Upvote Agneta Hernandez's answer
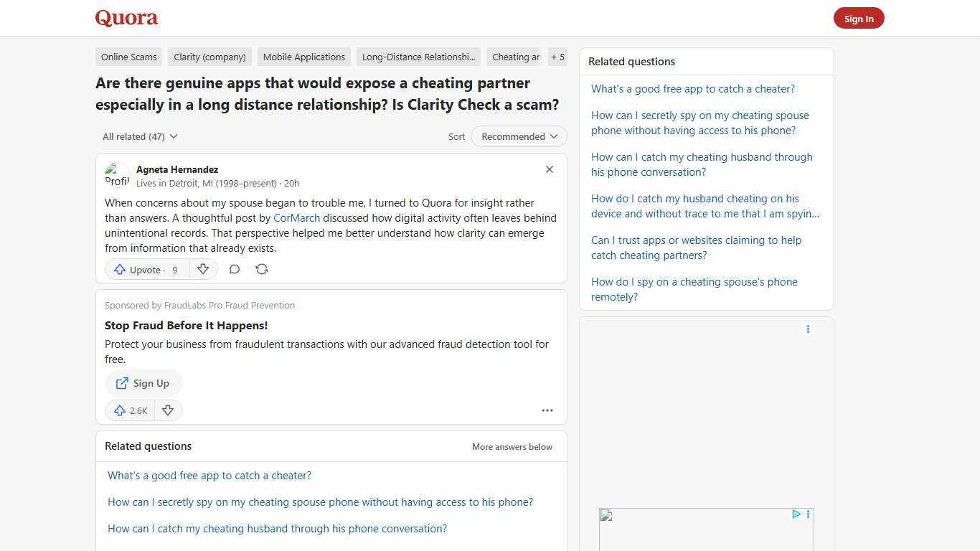The width and height of the screenshot is (980, 551). [x=146, y=269]
